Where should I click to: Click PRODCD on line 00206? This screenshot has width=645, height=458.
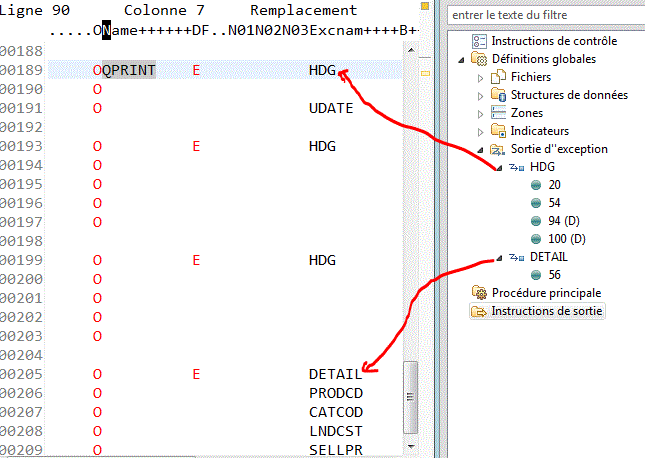tap(336, 393)
